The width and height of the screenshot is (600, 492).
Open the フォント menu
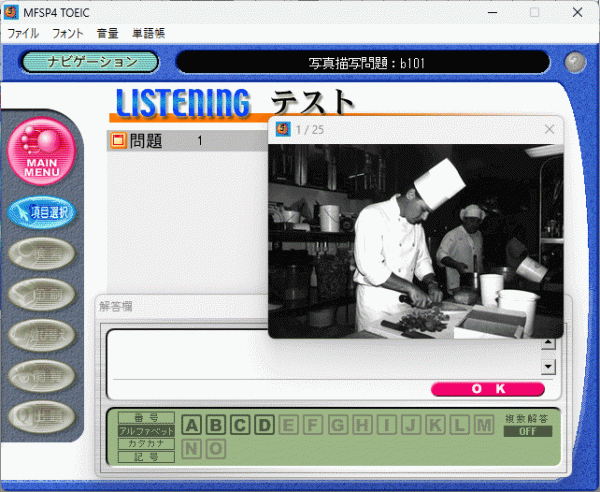click(x=67, y=33)
